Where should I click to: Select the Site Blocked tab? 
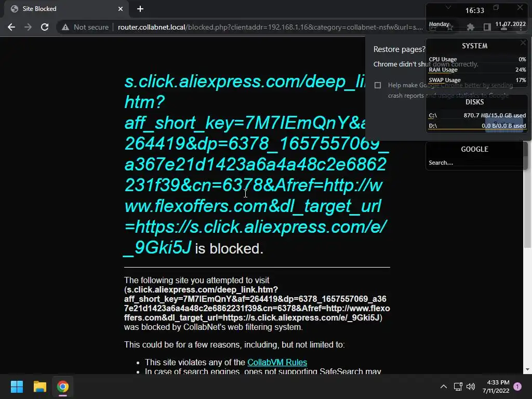tap(66, 9)
